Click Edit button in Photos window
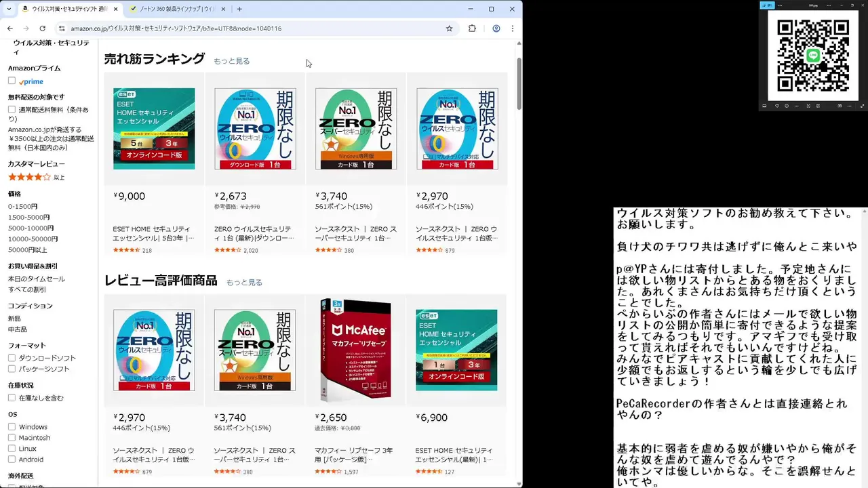The width and height of the screenshot is (868, 488). pyautogui.click(x=767, y=5)
